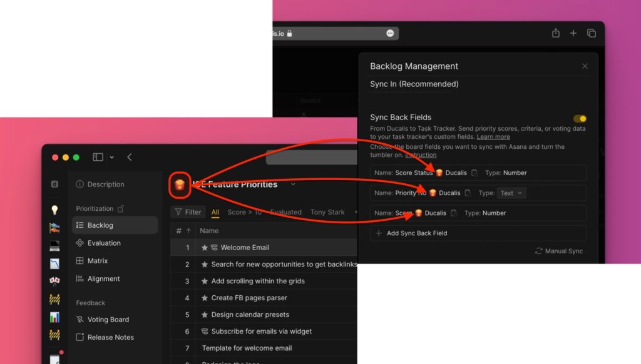The image size is (641, 364).
Task: Select the bar chart board icon
Action: [x=54, y=317]
